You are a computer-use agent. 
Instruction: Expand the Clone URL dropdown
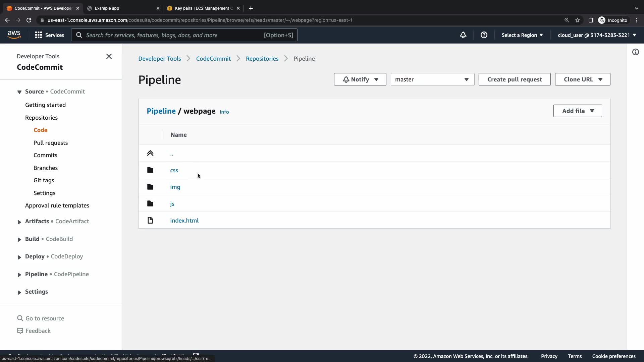(x=582, y=79)
